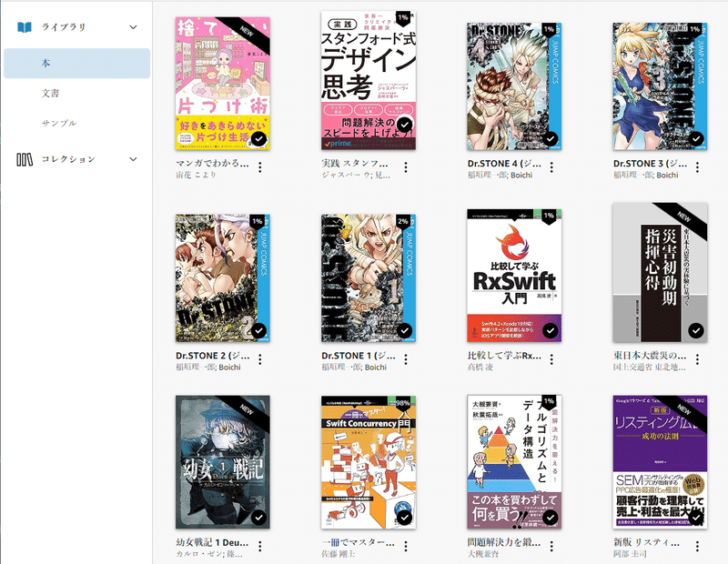Click downloaded checkmark on Dr.STONE 2 cover
Screen dimensions: 728x564
(x=258, y=330)
